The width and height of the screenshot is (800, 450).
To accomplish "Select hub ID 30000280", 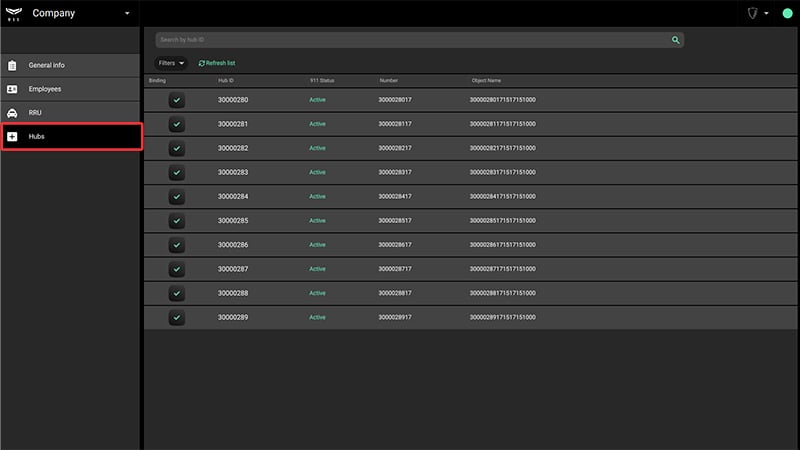I will [233, 100].
